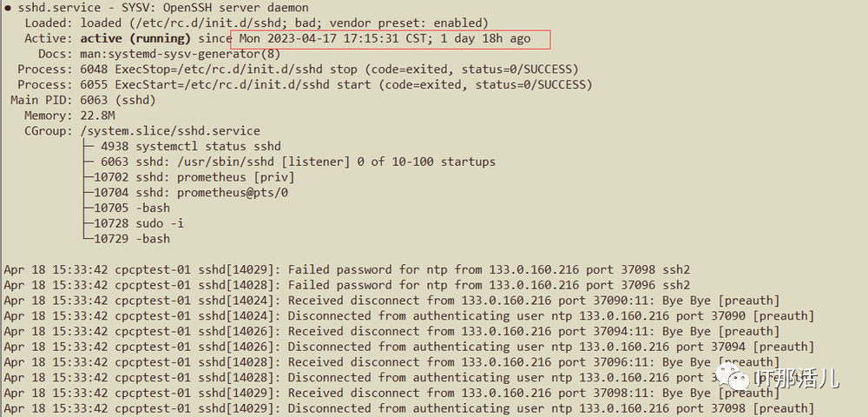Click the Memory value 22.8M
The width and height of the screenshot is (868, 417).
(x=97, y=116)
